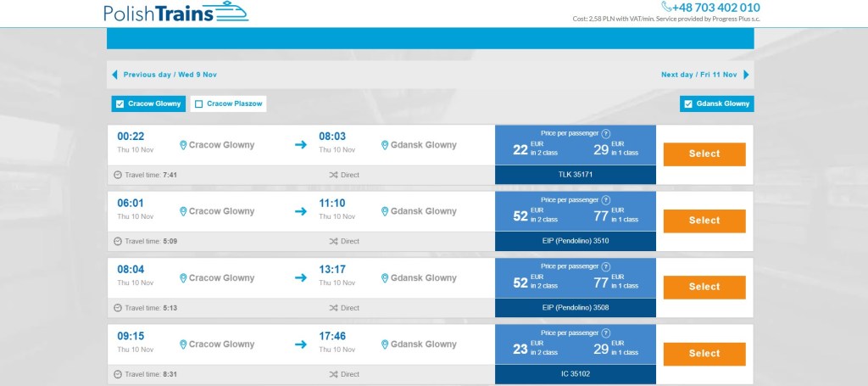Image resolution: width=868 pixels, height=386 pixels.
Task: Click location pin icon beside 00:22 Cracow Glowny
Action: [183, 145]
